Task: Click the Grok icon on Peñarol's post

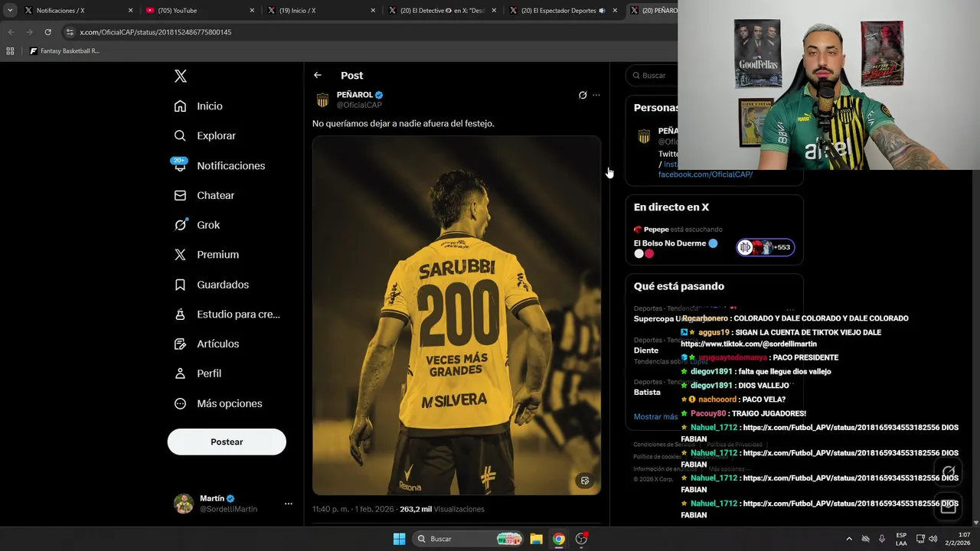Action: point(583,96)
